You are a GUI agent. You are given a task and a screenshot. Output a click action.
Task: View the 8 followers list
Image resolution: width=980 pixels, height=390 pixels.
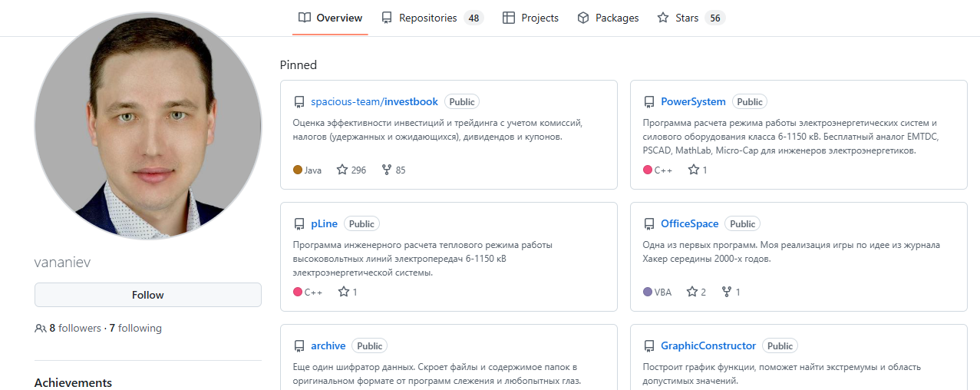point(75,328)
